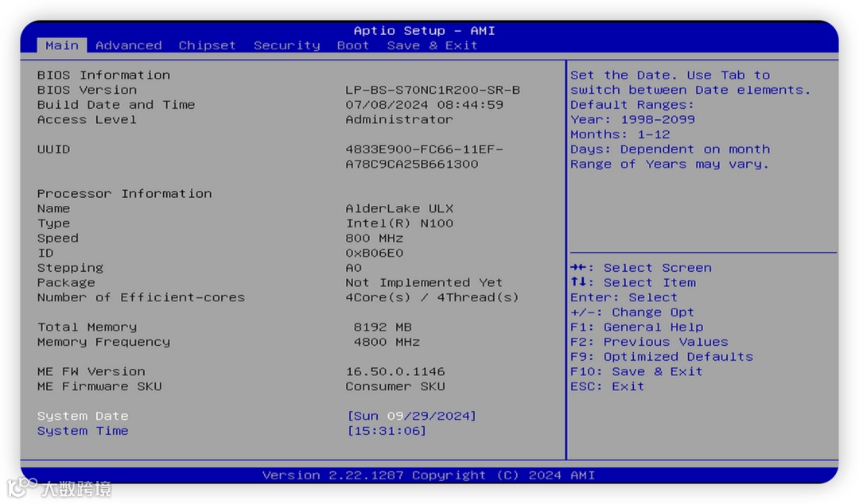Viewport: 859px width, 504px height.
Task: Click the Enter: Select hint
Action: [x=624, y=297]
